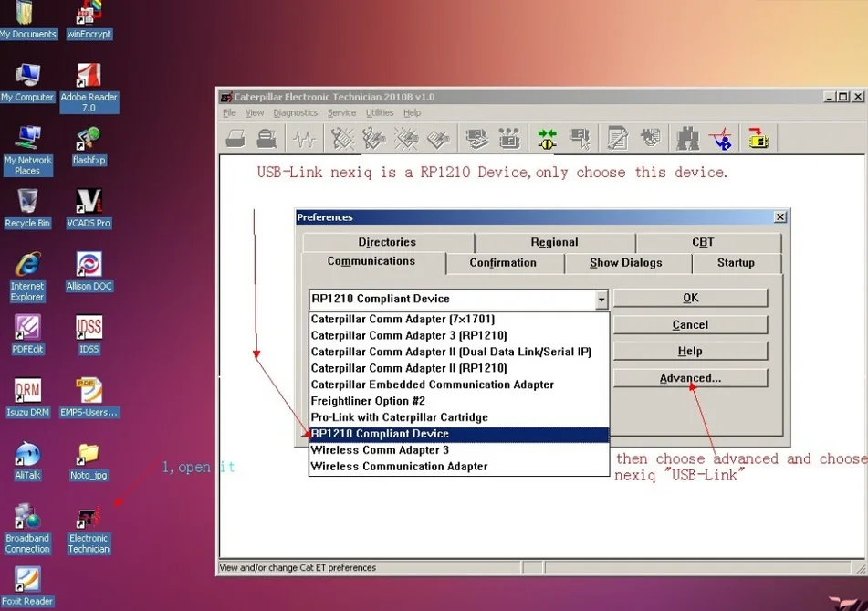Choose Pro-Link with Caterpillar Cartridge
This screenshot has width=868, height=611.
pyautogui.click(x=459, y=417)
